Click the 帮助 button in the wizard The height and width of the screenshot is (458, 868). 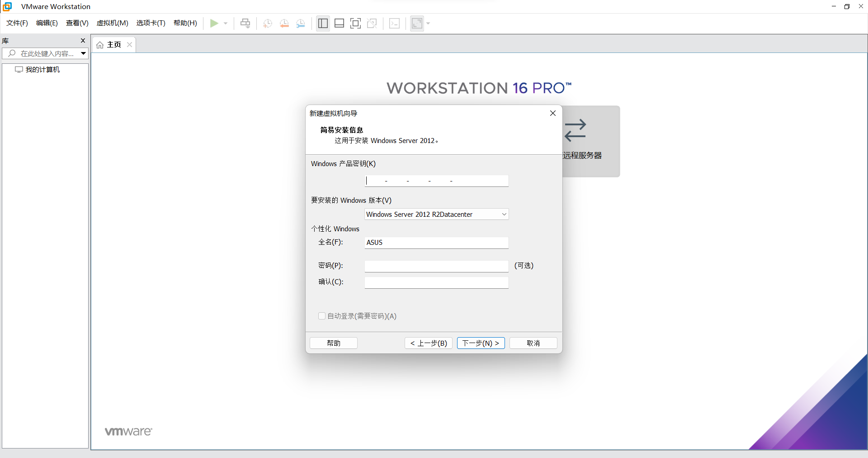[334, 343]
